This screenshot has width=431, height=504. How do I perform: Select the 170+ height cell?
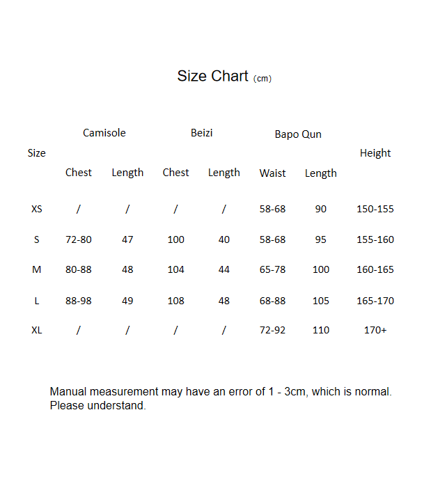375,330
